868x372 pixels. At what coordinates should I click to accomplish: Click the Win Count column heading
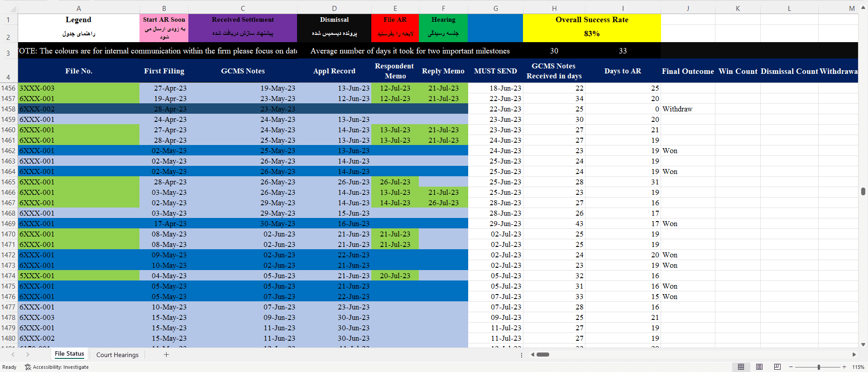[x=738, y=71]
